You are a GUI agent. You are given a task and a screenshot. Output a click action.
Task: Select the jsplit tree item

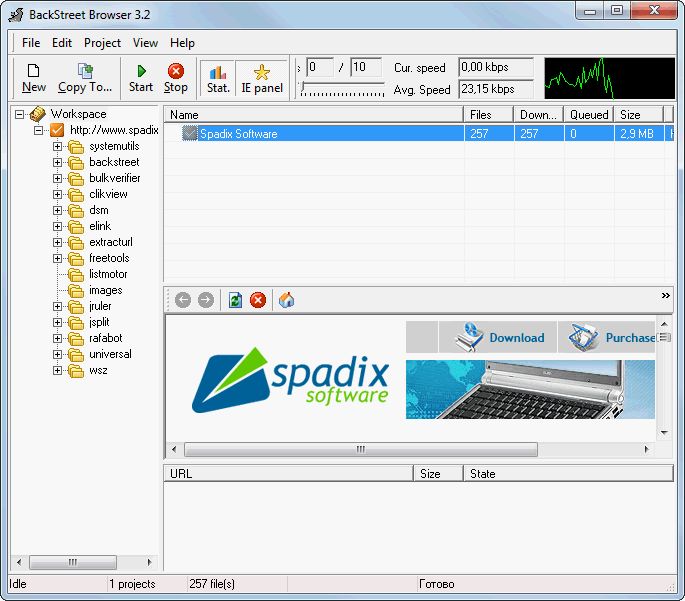[99, 322]
